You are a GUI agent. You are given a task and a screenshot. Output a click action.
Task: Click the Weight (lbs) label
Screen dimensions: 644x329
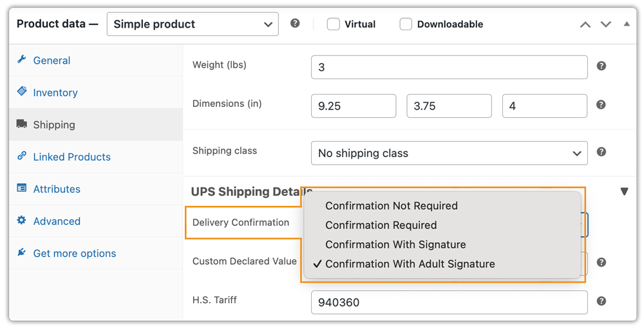(x=220, y=65)
